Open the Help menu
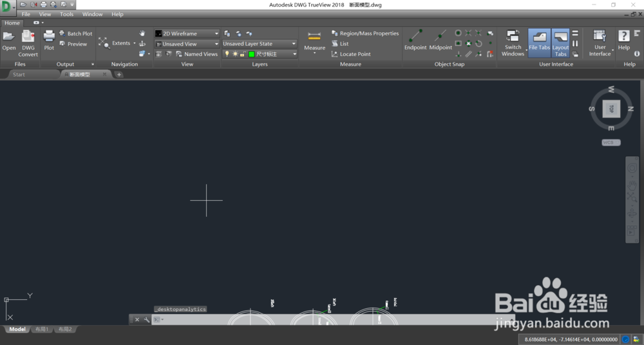Image resolution: width=644 pixels, height=345 pixels. click(x=117, y=14)
